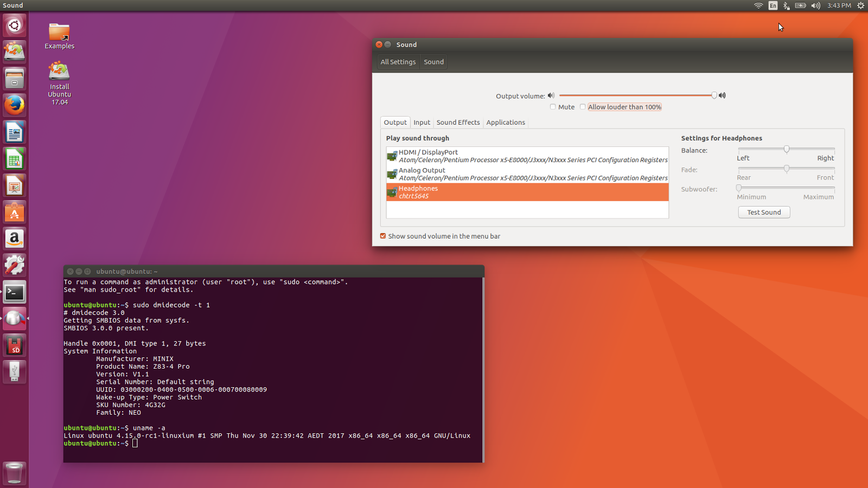Open the Sound Effects tab

[458, 123]
